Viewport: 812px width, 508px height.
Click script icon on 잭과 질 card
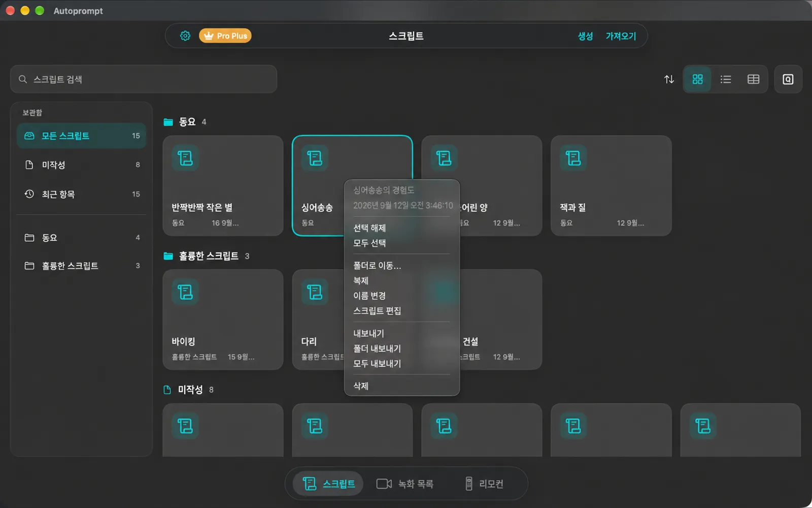(573, 158)
